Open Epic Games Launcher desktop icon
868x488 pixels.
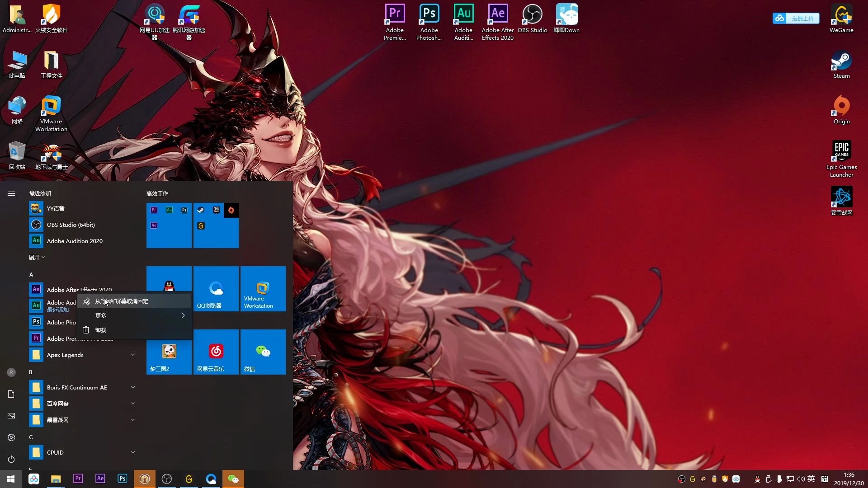(841, 159)
